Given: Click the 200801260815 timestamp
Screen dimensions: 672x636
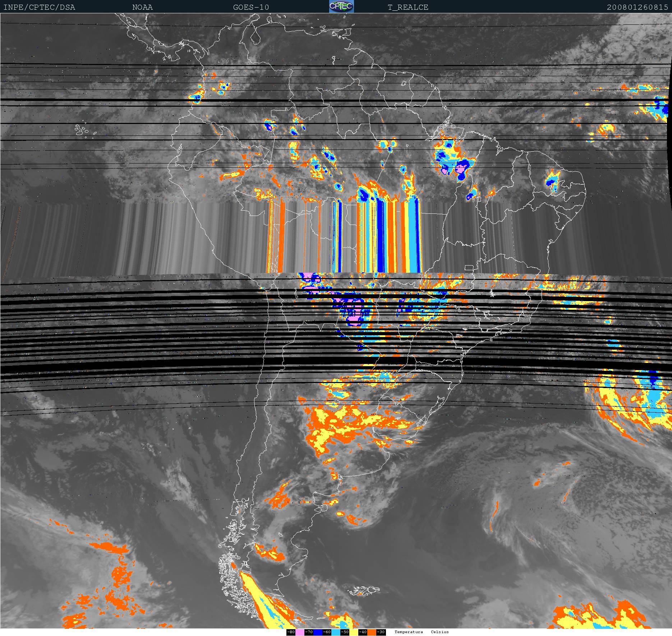Looking at the screenshot, I should coord(638,7).
